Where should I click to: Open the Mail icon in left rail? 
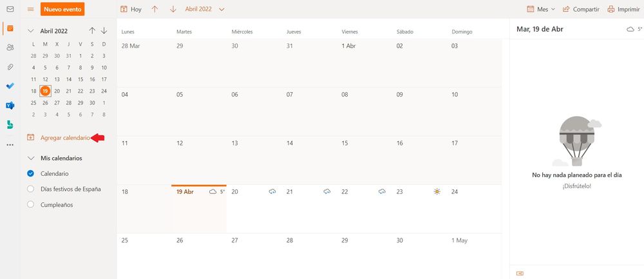[x=10, y=9]
